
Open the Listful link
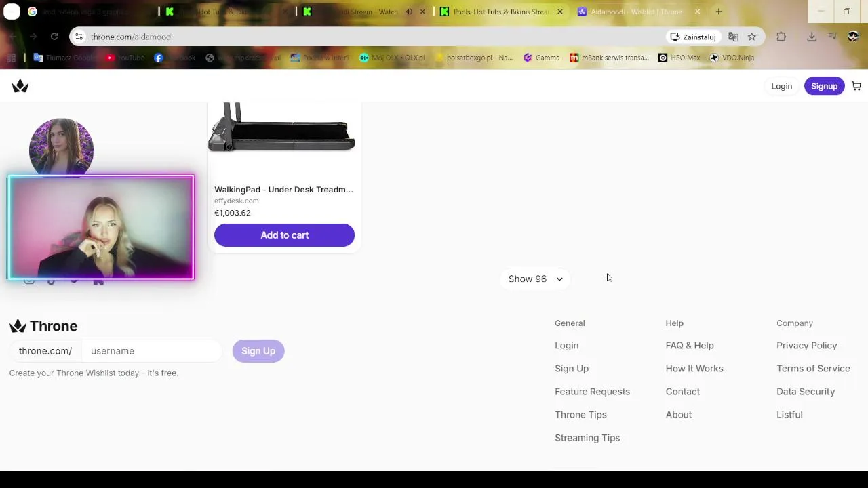pyautogui.click(x=789, y=415)
